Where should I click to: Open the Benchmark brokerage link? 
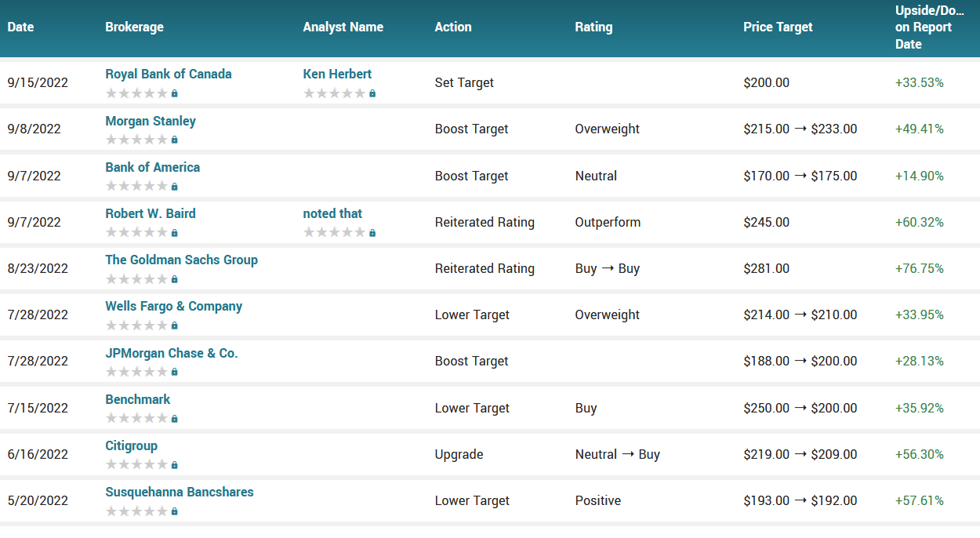(138, 399)
